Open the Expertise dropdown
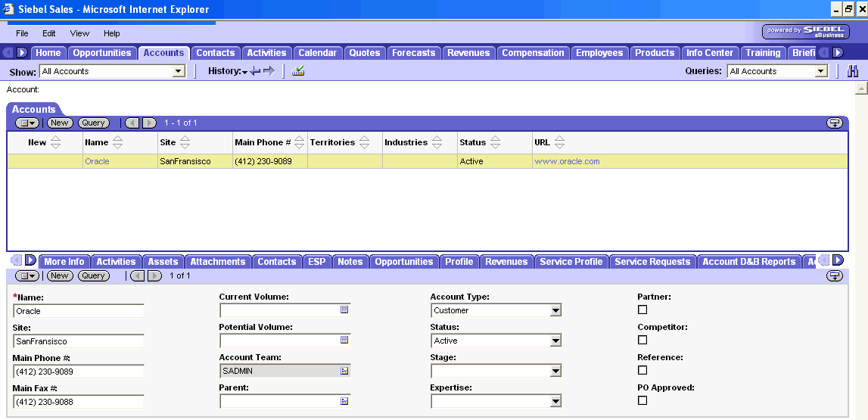The image size is (868, 420). click(555, 401)
